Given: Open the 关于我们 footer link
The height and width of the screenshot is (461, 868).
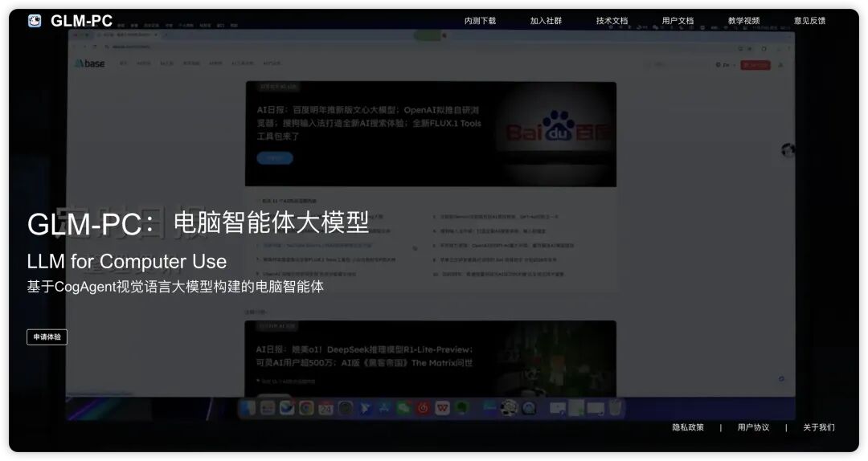Looking at the screenshot, I should [819, 427].
